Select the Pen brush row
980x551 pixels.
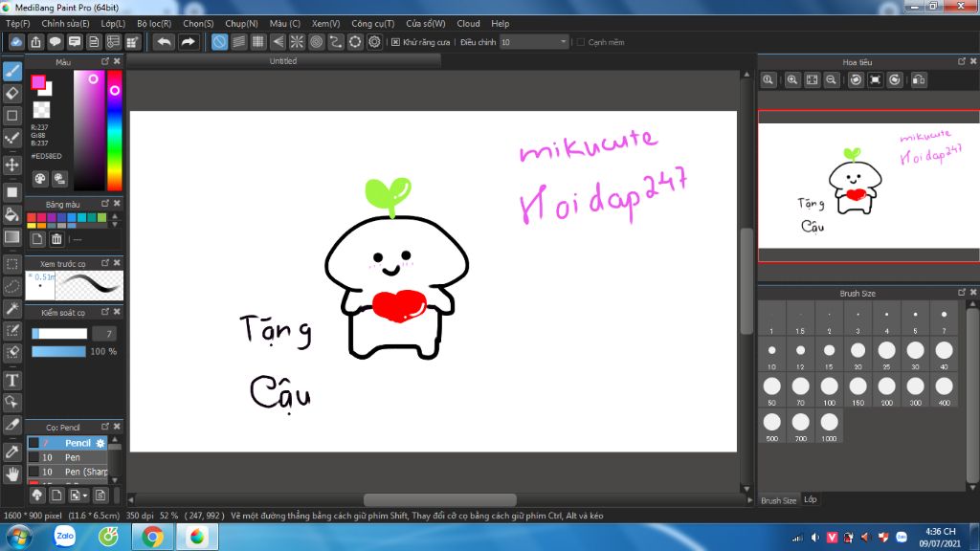coord(68,457)
